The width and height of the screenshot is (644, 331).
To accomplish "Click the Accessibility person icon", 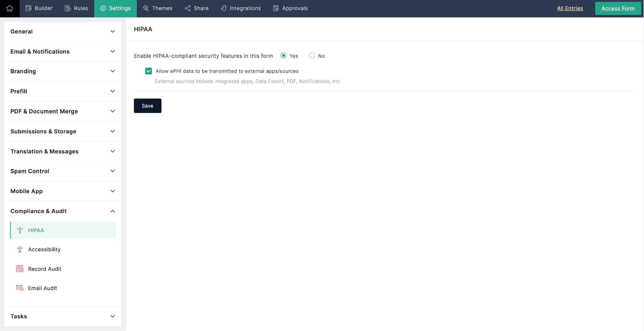I will tap(20, 249).
